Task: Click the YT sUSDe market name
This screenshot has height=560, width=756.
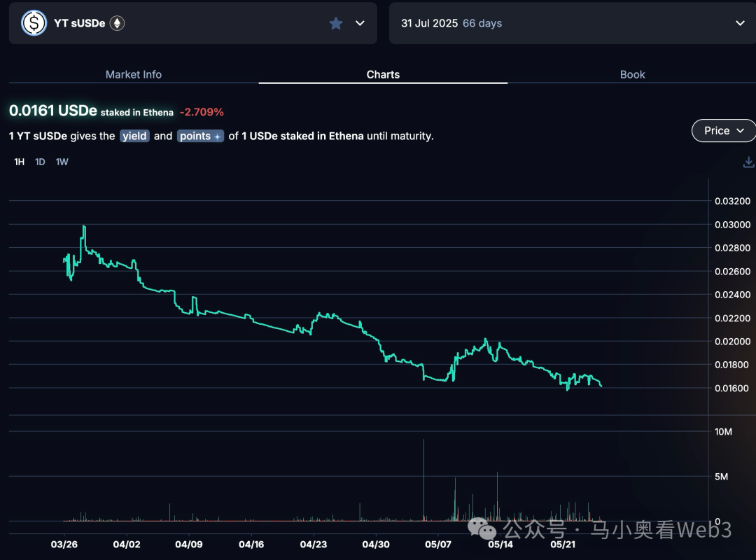Action: tap(79, 23)
